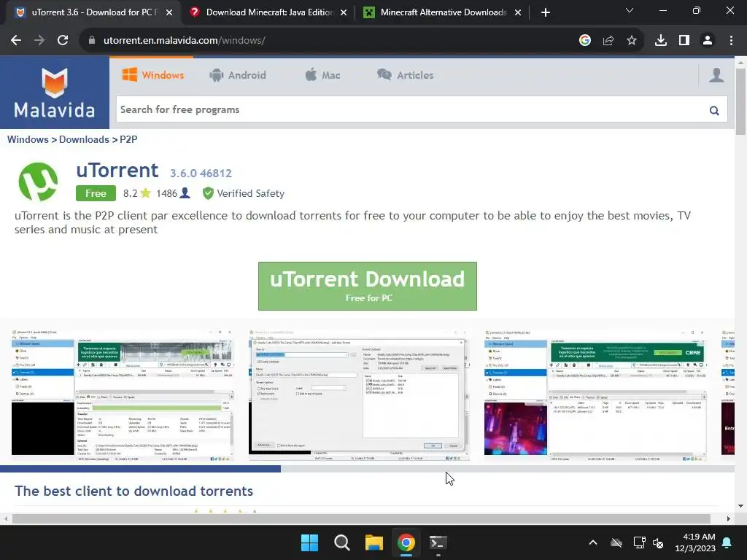Open the Windows breadcrumb link

[x=28, y=139]
